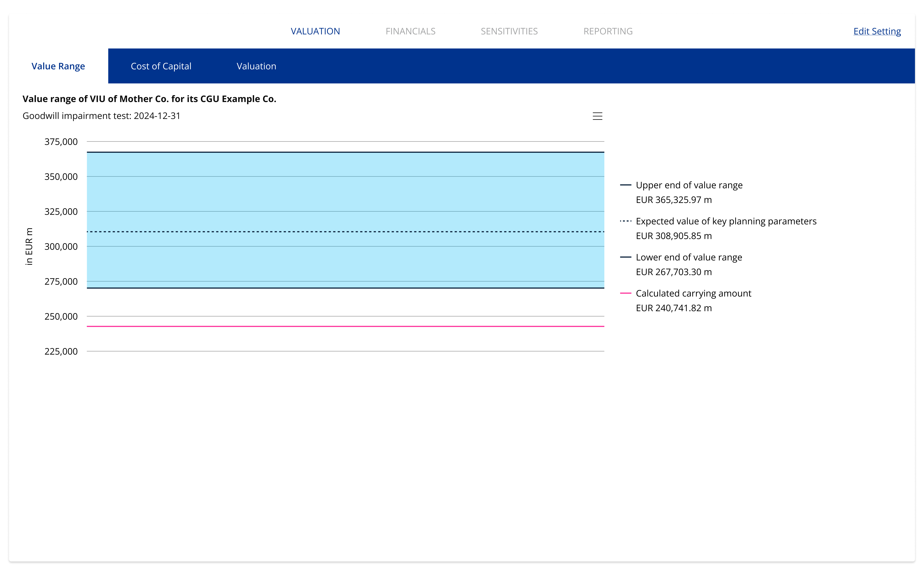Click the dotted expected value line in chart
The width and height of the screenshot is (924, 575).
pos(345,232)
